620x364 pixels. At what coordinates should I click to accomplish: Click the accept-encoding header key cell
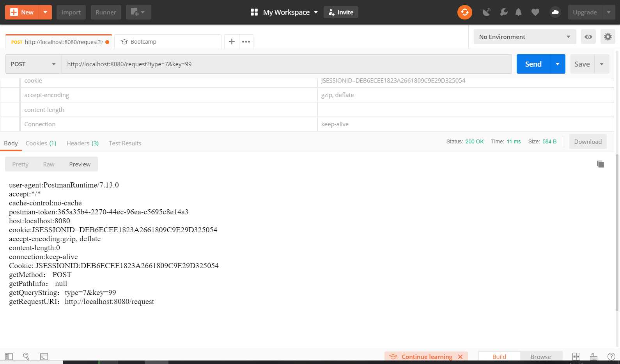169,95
